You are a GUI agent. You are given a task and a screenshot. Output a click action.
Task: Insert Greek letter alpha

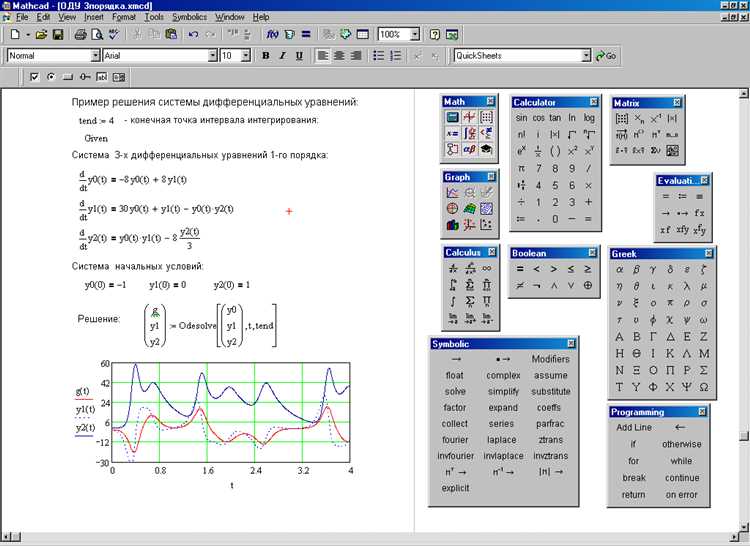pos(619,270)
